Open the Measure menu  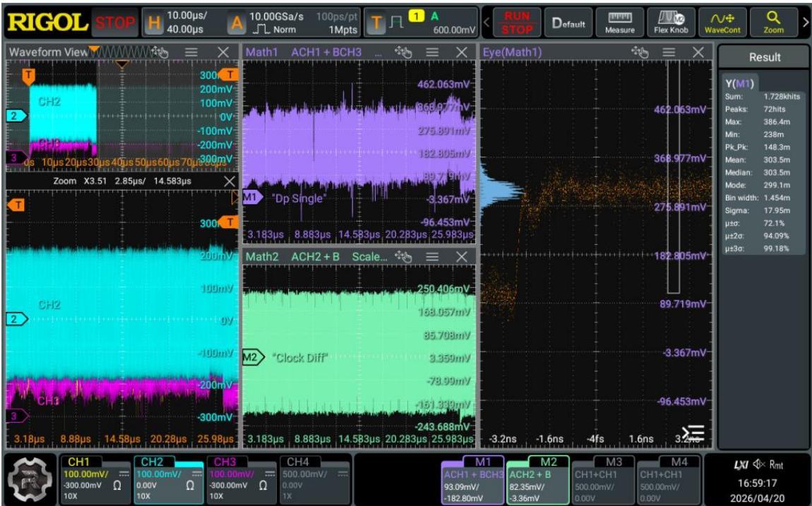click(x=620, y=23)
